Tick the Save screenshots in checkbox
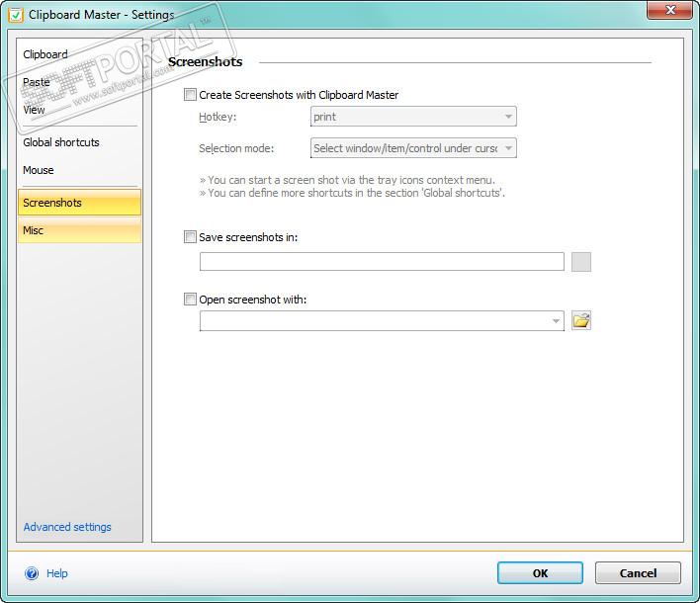 pyautogui.click(x=190, y=236)
